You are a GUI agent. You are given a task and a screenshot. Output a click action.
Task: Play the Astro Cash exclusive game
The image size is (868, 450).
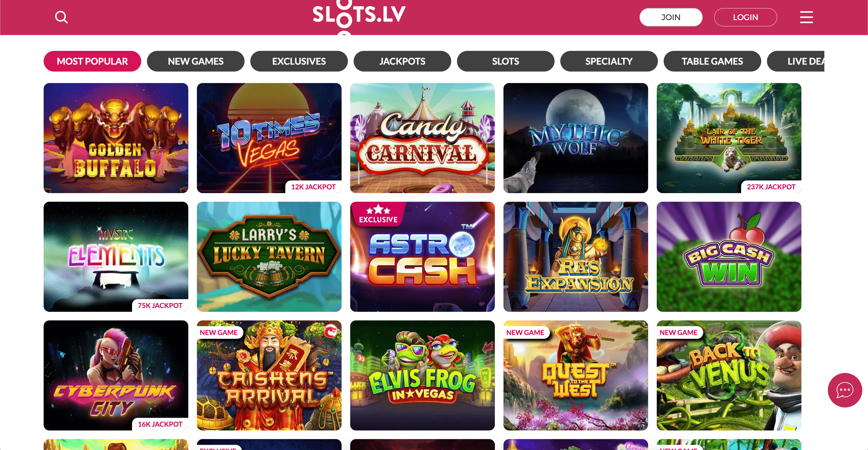tap(423, 257)
